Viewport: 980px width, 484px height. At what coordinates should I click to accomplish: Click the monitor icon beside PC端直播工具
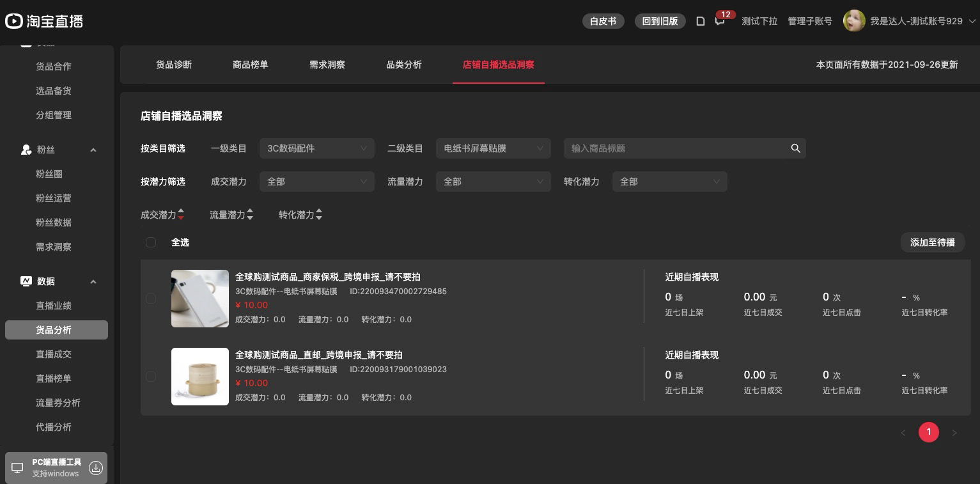17,467
